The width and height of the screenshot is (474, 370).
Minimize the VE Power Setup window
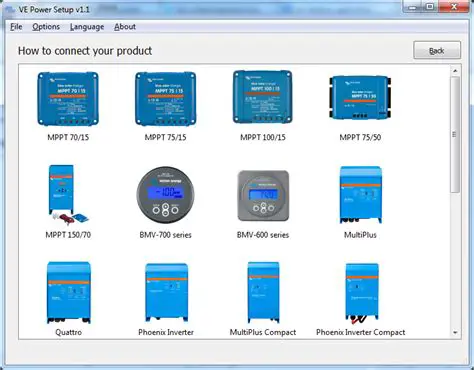click(x=413, y=7)
